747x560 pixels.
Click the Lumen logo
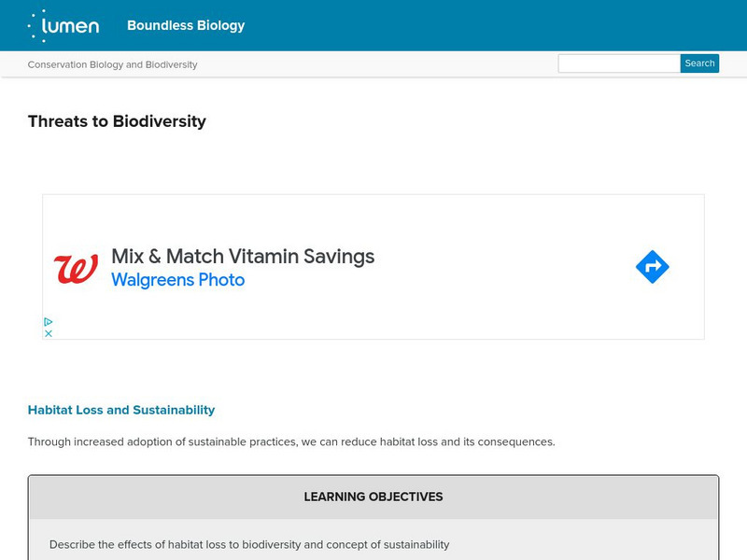[x=63, y=25]
